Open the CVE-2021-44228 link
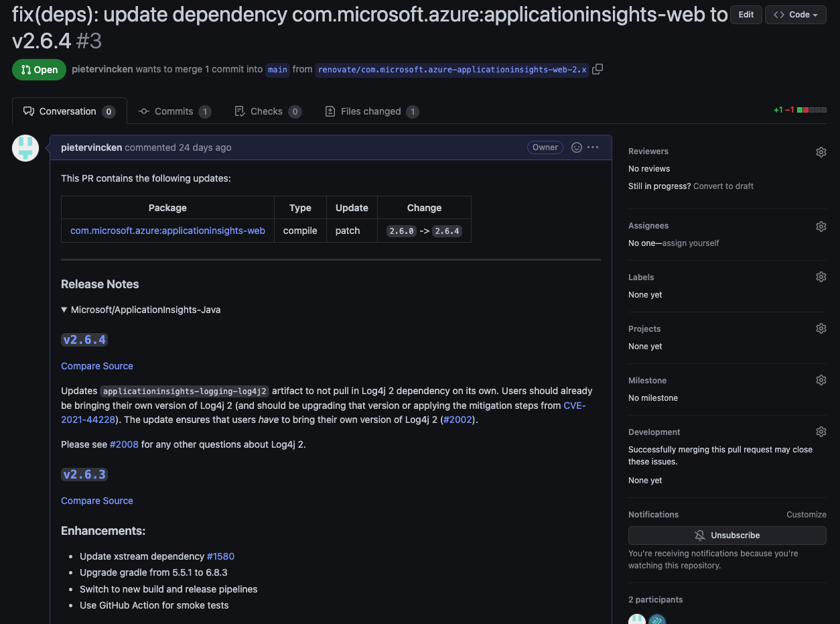 pos(574,405)
